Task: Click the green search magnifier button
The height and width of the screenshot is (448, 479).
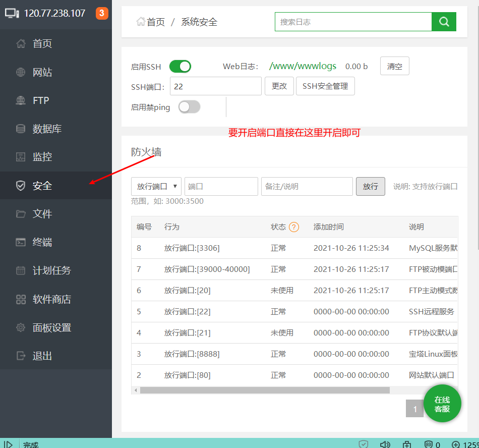Action: tap(444, 22)
